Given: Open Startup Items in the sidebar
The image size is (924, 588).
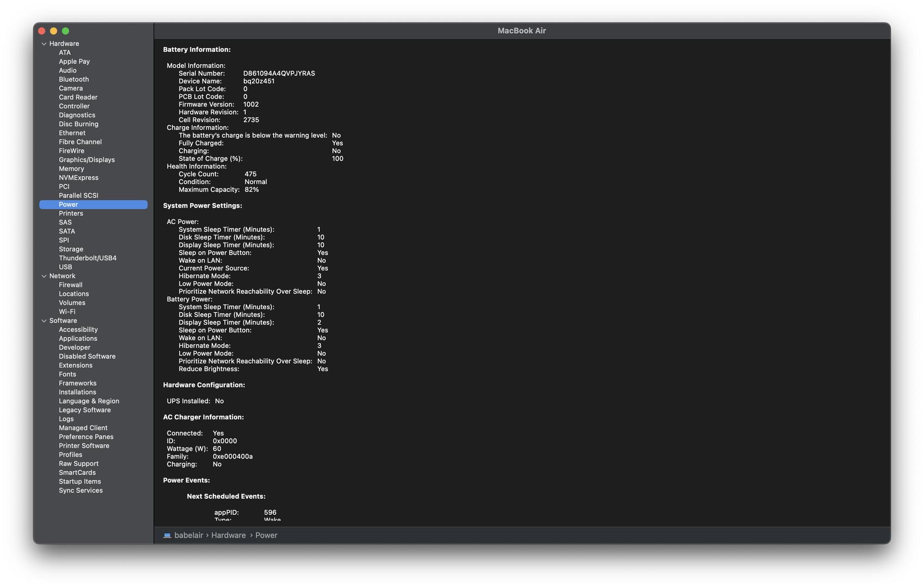Looking at the screenshot, I should tap(80, 482).
